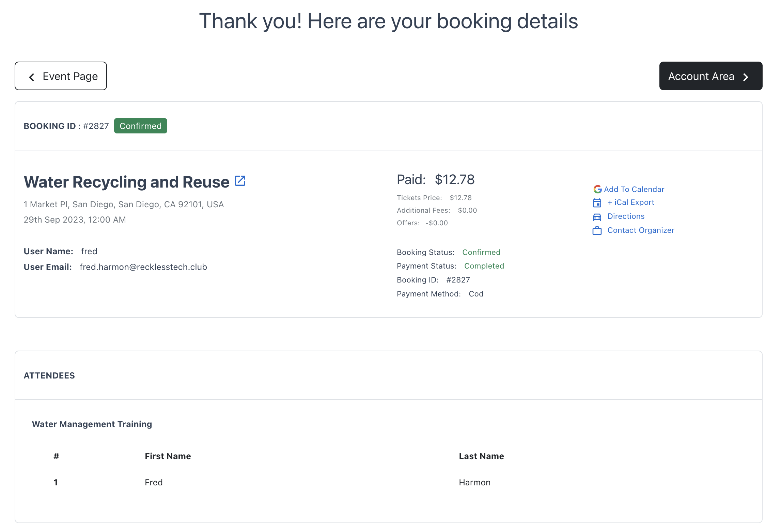This screenshot has height=532, width=781.
Task: Click the right chevron on Account Area button
Action: coord(746,77)
